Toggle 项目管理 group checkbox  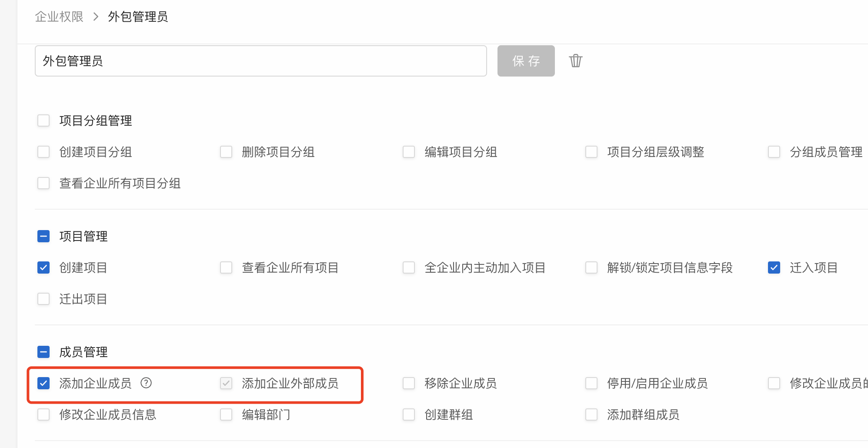(43, 236)
